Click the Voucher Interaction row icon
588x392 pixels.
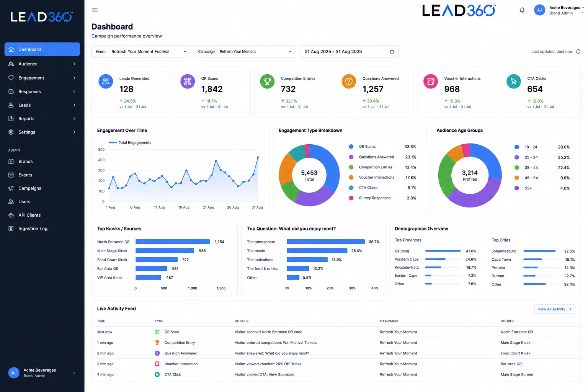[x=157, y=364]
